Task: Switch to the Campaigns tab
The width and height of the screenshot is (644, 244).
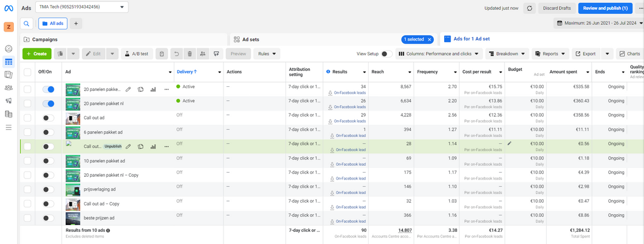Action: click(41, 39)
